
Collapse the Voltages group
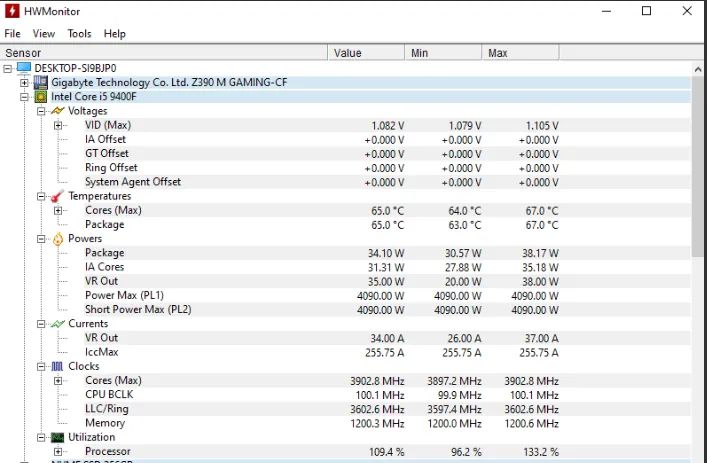point(41,111)
